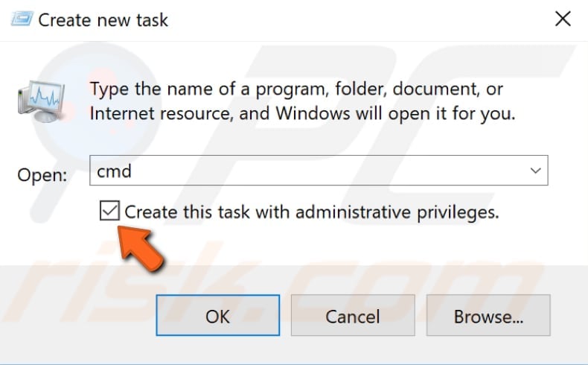This screenshot has width=588, height=365.
Task: Open the Browse... file picker button
Action: tap(489, 316)
